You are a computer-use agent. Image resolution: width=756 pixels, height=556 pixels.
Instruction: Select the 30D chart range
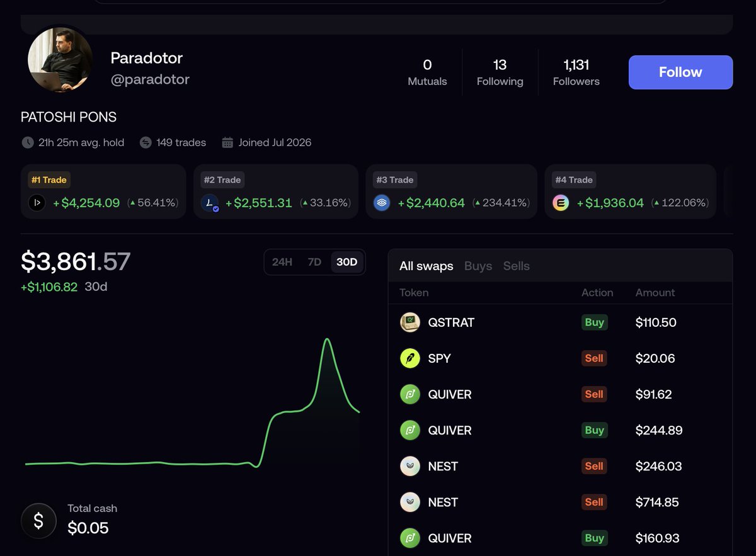[x=347, y=262]
